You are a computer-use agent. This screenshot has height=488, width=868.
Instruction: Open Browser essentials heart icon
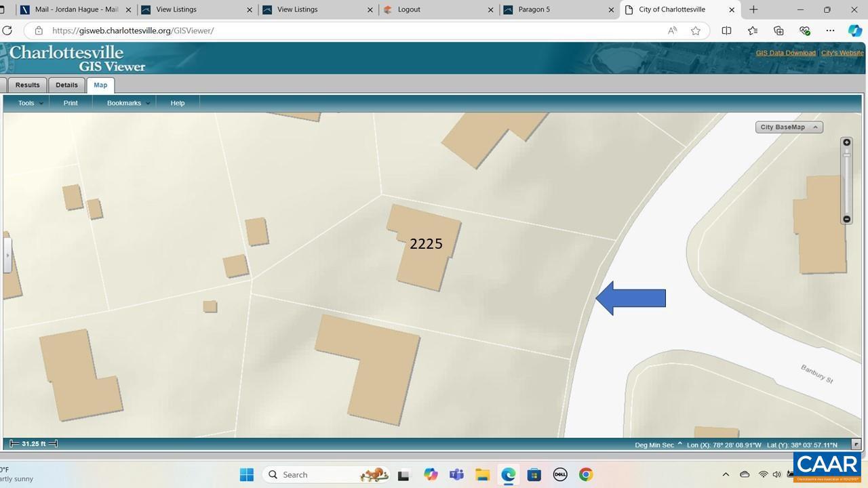click(x=805, y=30)
